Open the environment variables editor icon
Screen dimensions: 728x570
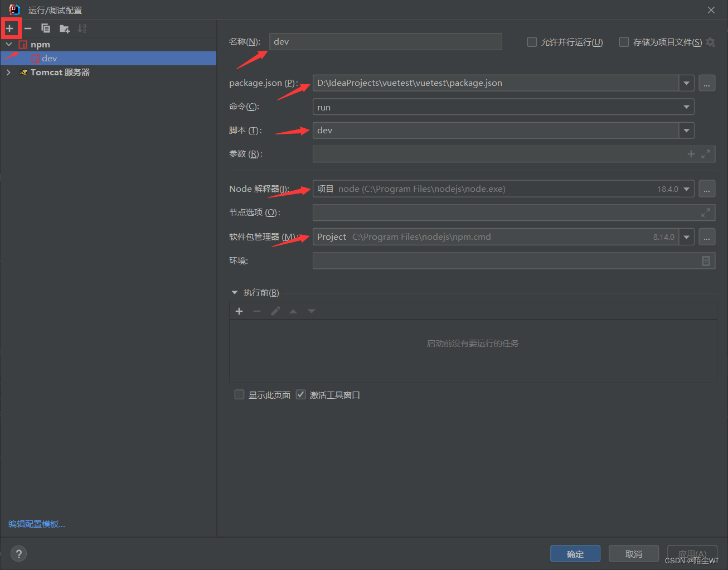point(706,261)
